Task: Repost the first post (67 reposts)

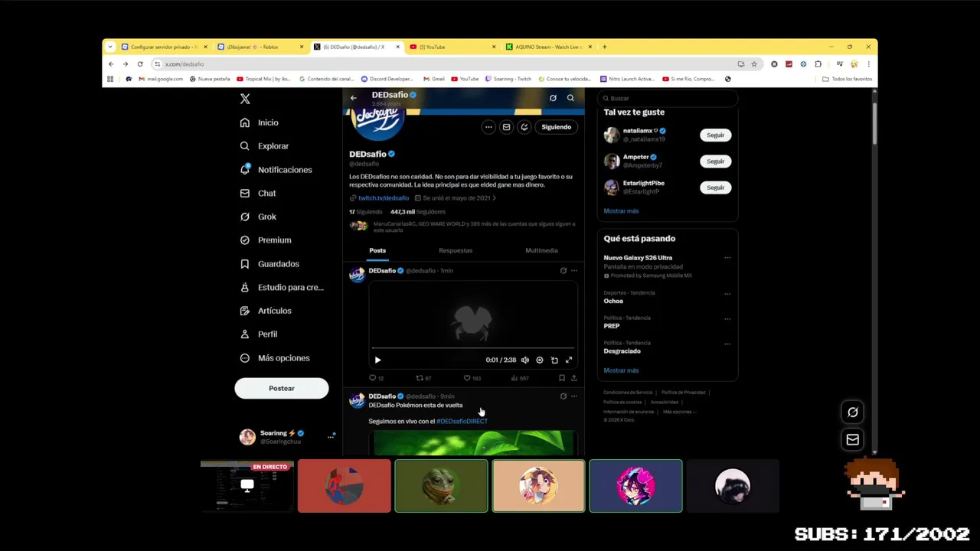Action: (x=423, y=378)
